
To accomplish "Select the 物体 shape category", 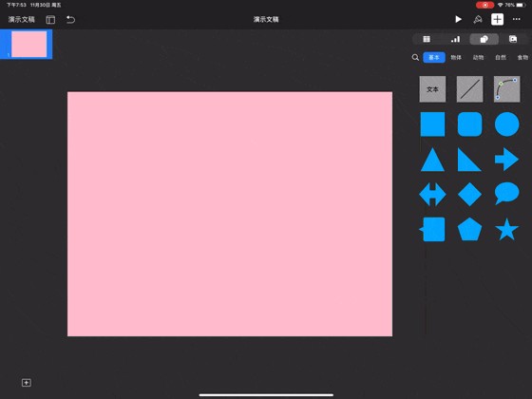I will (456, 57).
